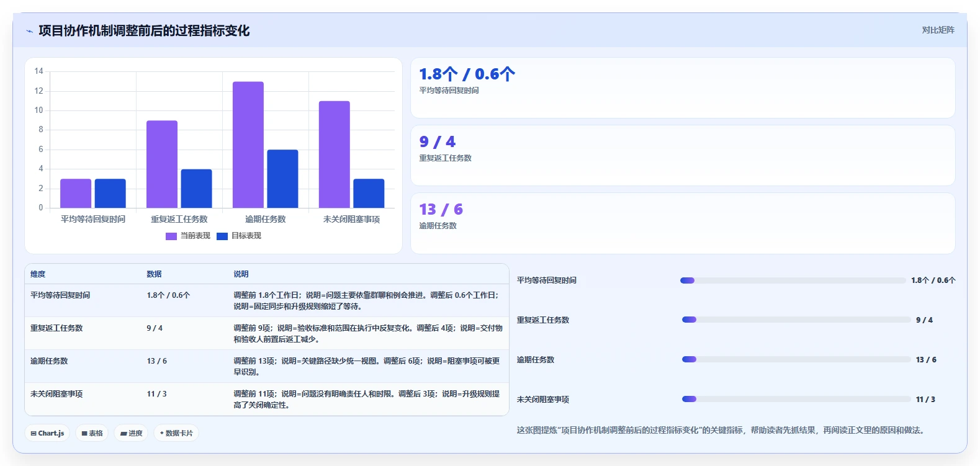
Task: Select the 13 / 6 KPI card value
Action: [441, 210]
